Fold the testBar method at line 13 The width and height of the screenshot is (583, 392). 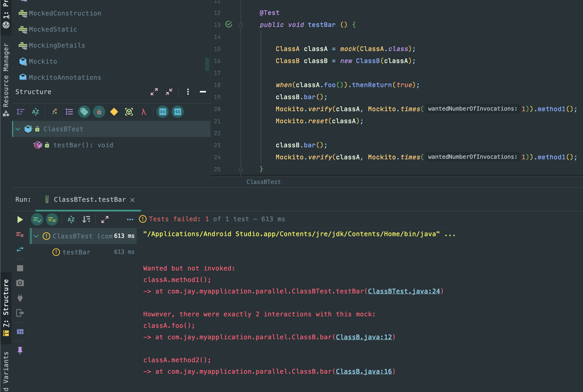(241, 25)
